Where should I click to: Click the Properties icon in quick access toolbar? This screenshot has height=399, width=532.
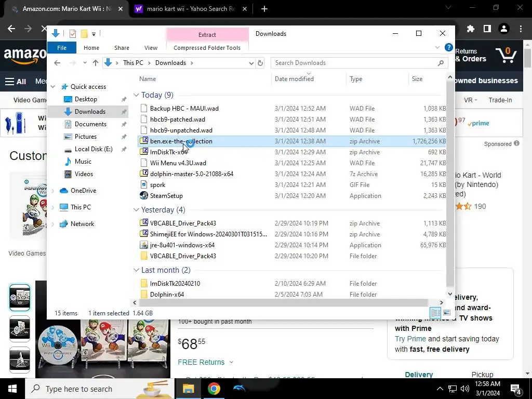click(72, 34)
